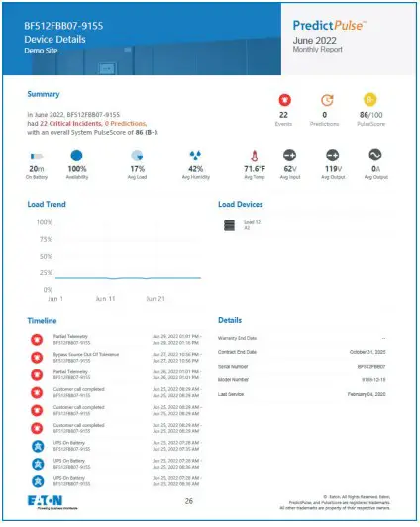Click the yellow PulseScore B- badge
The height and width of the screenshot is (527, 420).
(369, 100)
